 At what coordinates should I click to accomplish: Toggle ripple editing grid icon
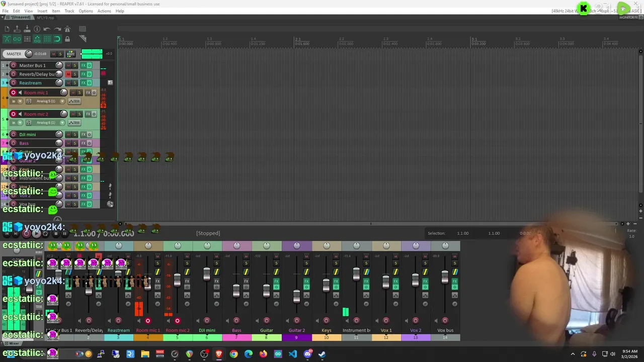(x=27, y=39)
